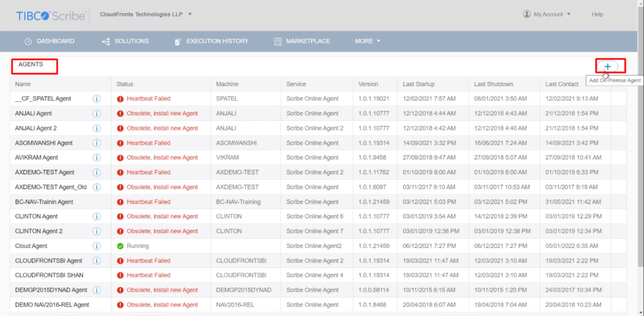This screenshot has height=316, width=644.
Task: Click red alert icon for DEMO NAV2016-REL Agent
Action: 120,305
